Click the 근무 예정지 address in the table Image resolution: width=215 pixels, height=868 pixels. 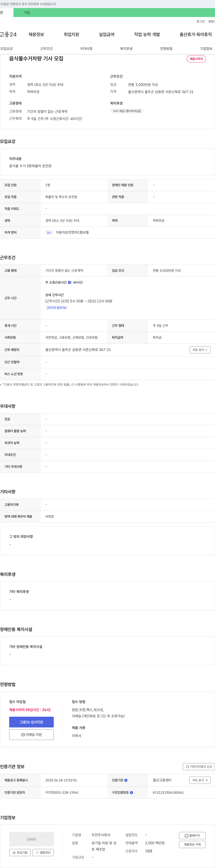click(x=78, y=350)
